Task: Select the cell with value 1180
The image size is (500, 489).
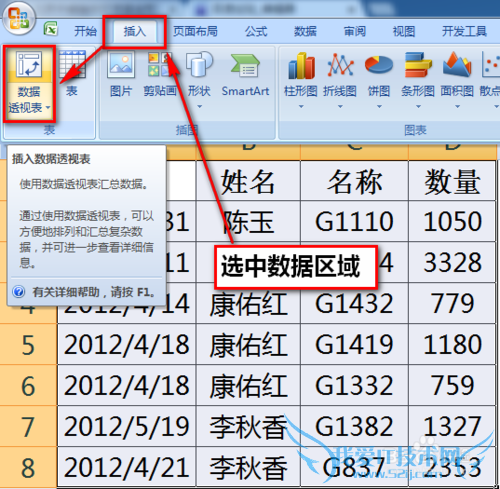Action: (x=452, y=344)
